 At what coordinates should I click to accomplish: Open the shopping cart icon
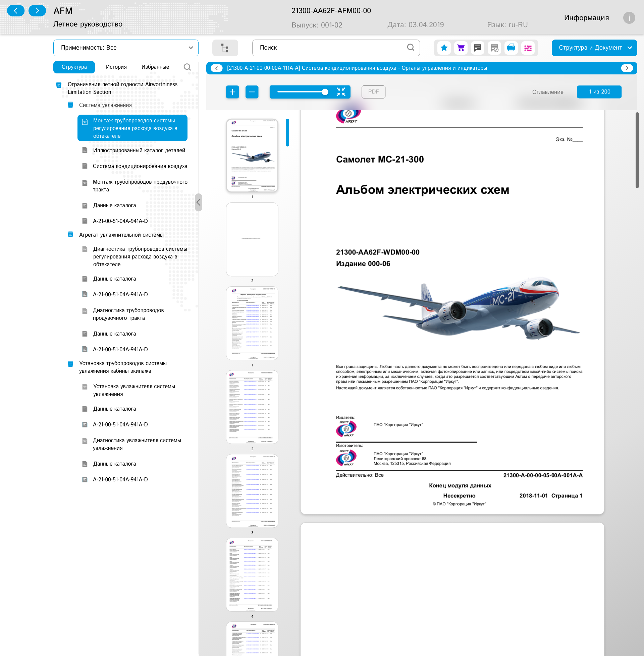(461, 48)
